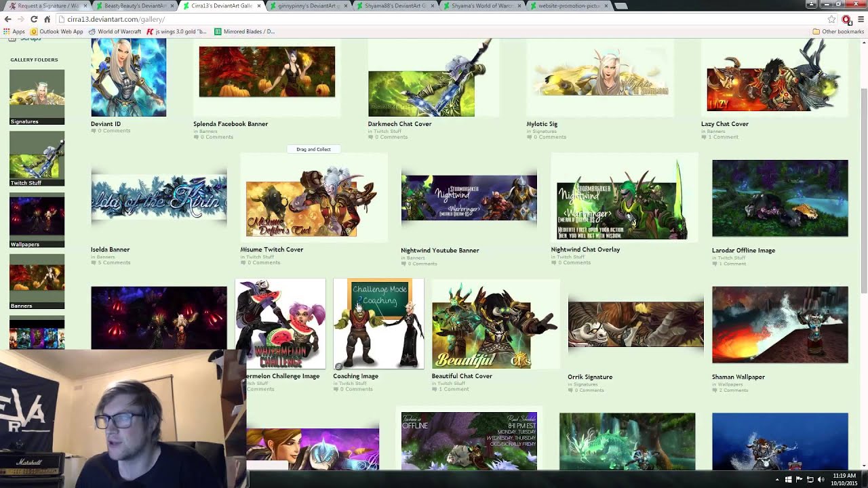This screenshot has width=868, height=488.
Task: Open the Watermelon Challenge Image thumbnail
Action: pos(281,324)
